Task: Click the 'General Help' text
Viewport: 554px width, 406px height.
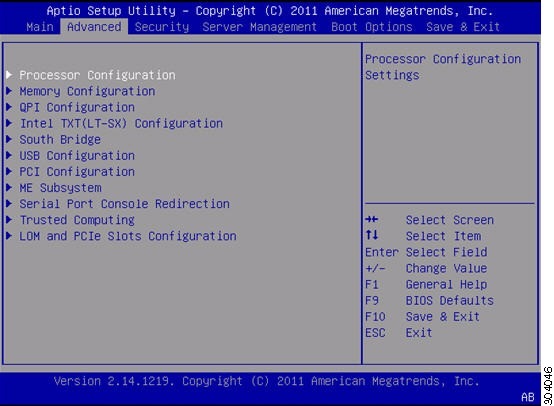Action: point(447,284)
